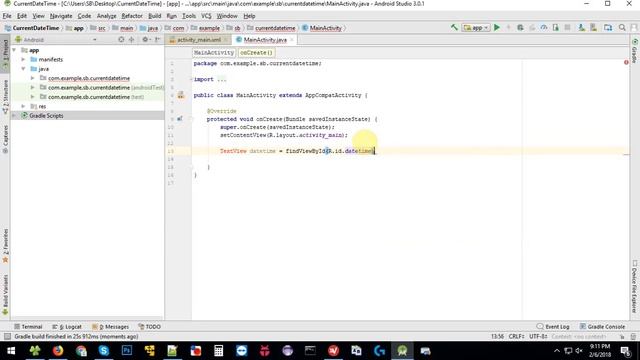
Task: Click the Debug app bug icon
Action: tap(520, 27)
